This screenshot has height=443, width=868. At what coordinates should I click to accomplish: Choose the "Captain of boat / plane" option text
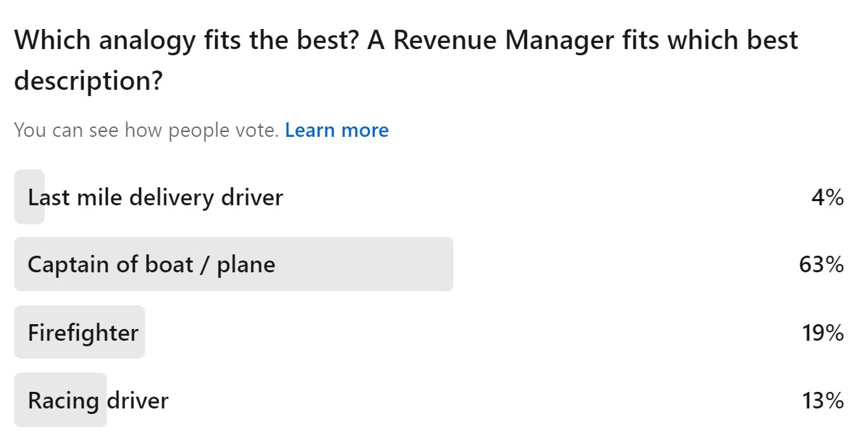pos(151,264)
